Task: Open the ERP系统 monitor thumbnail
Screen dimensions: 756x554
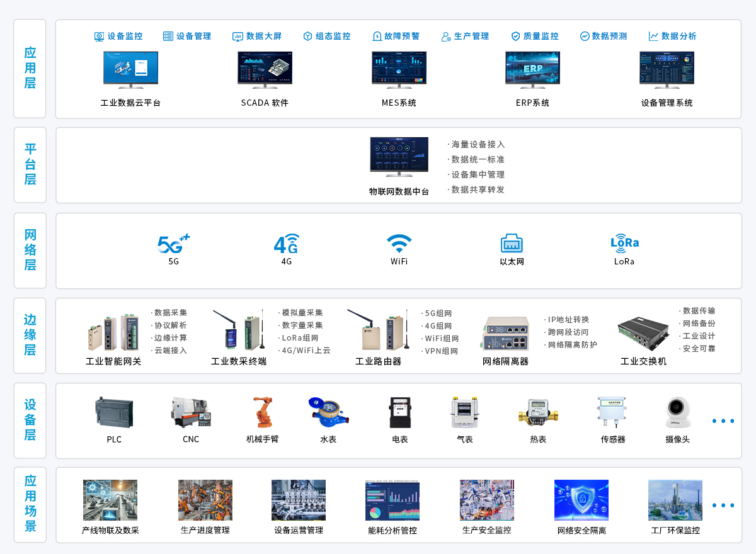Action: 532,69
